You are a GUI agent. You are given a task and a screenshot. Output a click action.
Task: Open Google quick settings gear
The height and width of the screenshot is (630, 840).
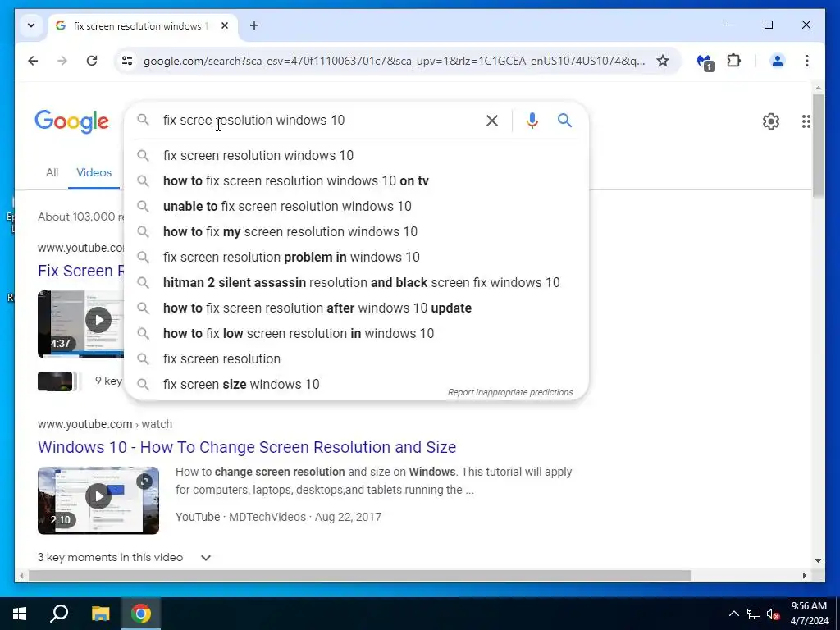point(771,121)
